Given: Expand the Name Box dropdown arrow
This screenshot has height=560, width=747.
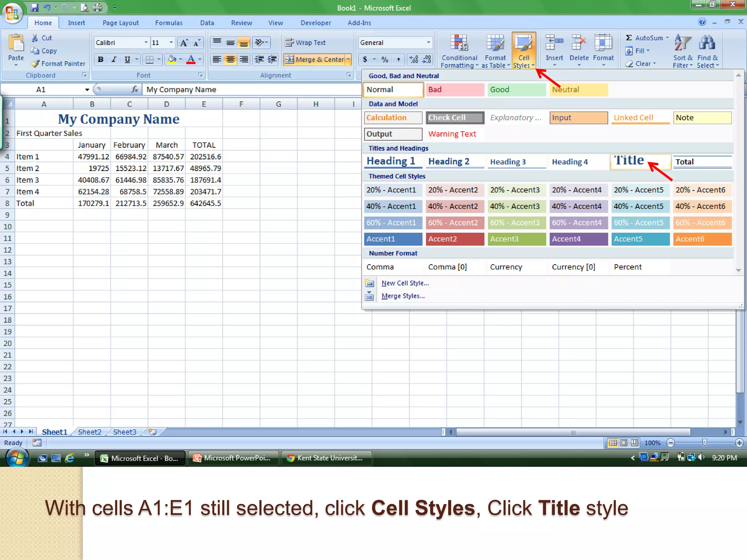Looking at the screenshot, I should click(x=87, y=90).
